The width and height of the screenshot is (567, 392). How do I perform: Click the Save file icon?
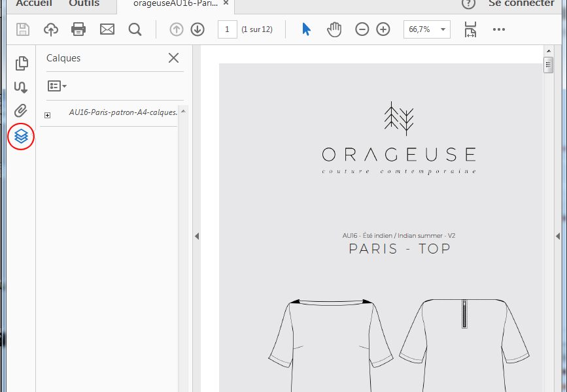coord(23,29)
